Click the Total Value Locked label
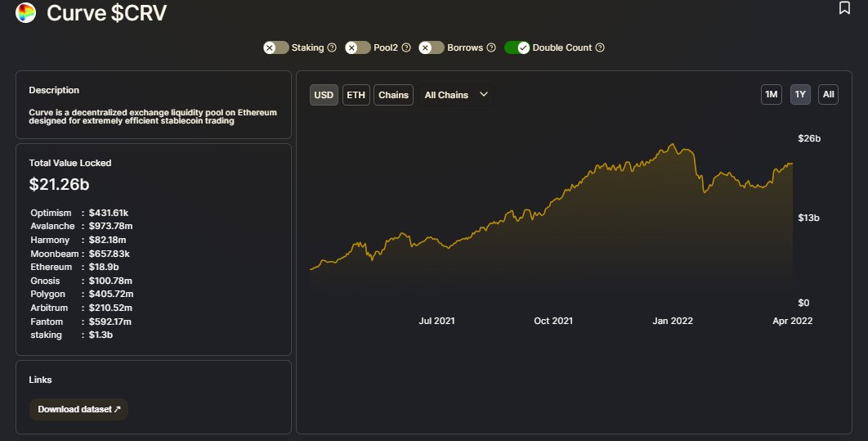This screenshot has height=441, width=868. [70, 163]
